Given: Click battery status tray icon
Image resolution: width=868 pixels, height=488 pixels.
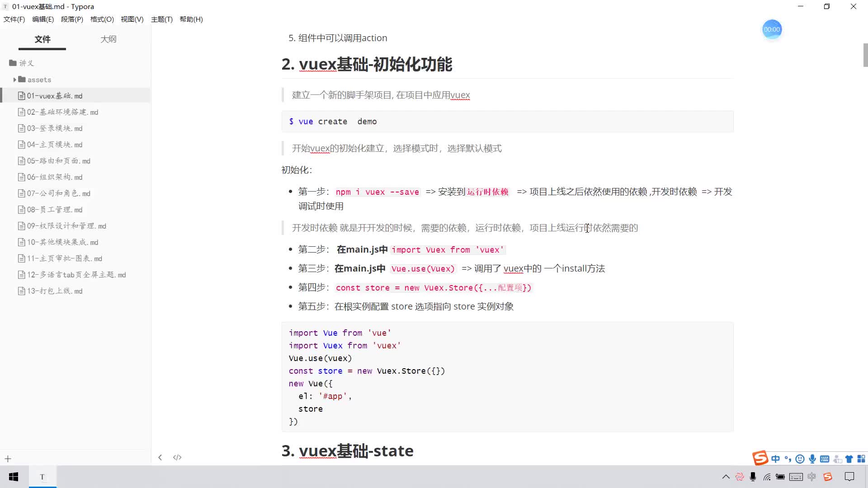Looking at the screenshot, I should point(780,477).
